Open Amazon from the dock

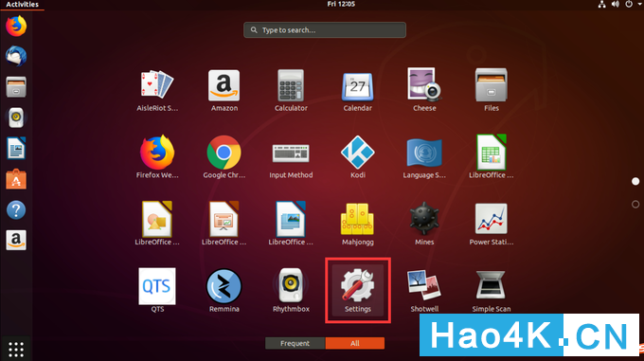(16, 241)
